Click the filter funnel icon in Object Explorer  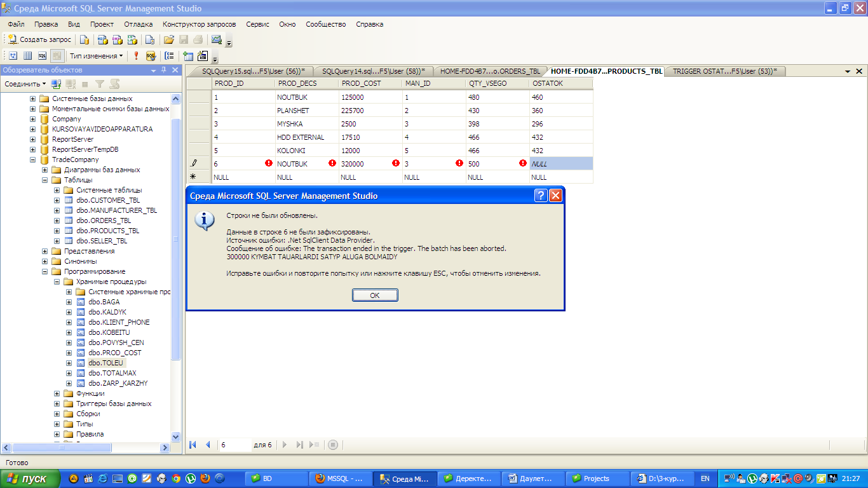100,84
